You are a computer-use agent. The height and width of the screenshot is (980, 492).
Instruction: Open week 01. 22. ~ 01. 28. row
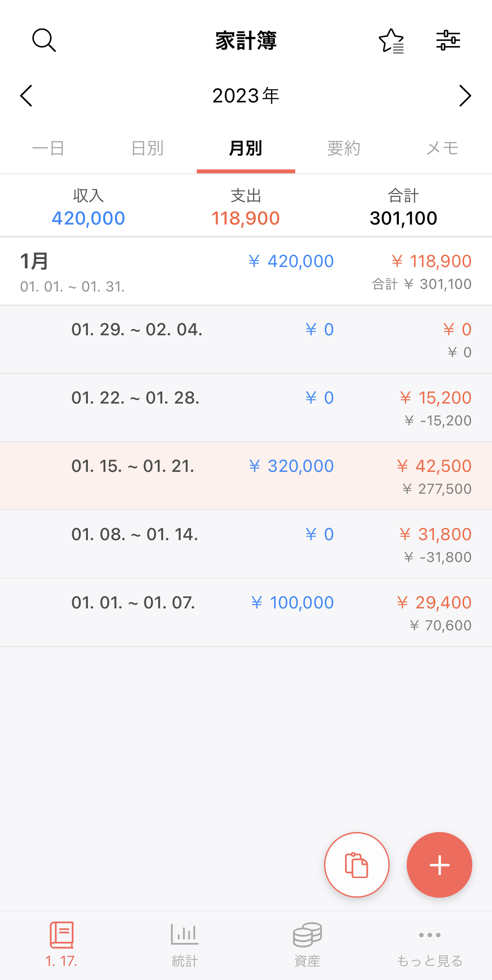(246, 407)
